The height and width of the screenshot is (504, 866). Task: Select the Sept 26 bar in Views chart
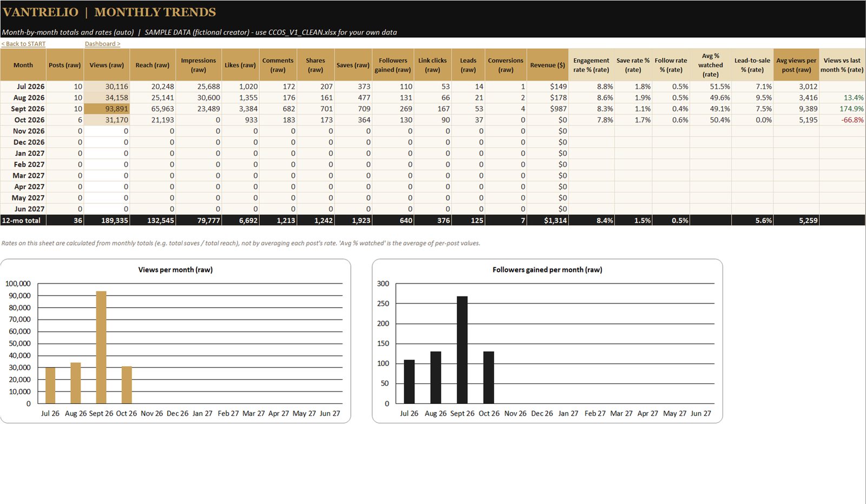[x=101, y=347]
